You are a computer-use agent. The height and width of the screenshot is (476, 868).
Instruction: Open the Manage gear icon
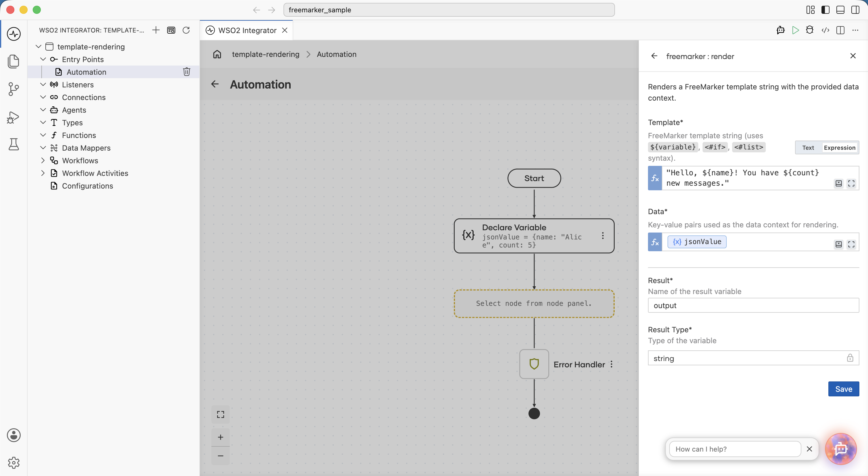(13, 463)
